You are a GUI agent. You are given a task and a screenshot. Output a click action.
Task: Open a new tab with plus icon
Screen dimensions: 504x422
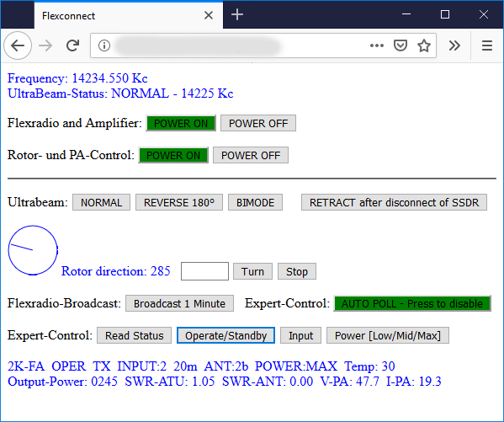pos(237,15)
